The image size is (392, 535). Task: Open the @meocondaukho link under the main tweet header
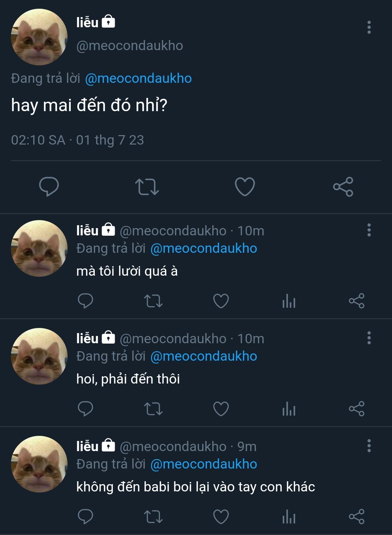point(138,78)
